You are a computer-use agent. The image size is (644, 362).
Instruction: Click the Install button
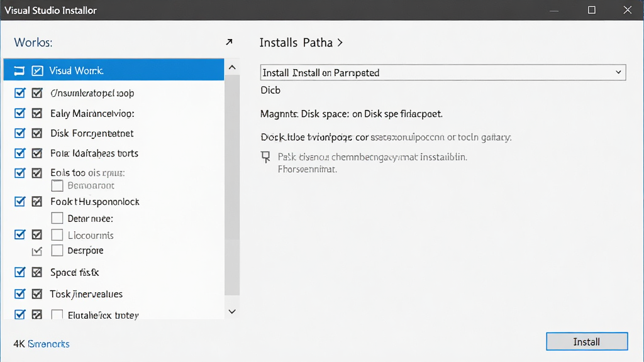click(587, 341)
